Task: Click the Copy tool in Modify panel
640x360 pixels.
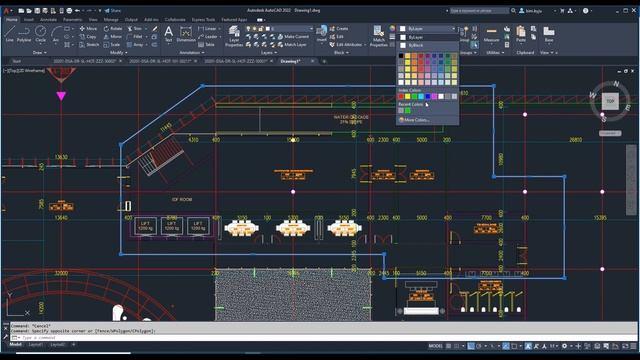Action: tap(88, 37)
